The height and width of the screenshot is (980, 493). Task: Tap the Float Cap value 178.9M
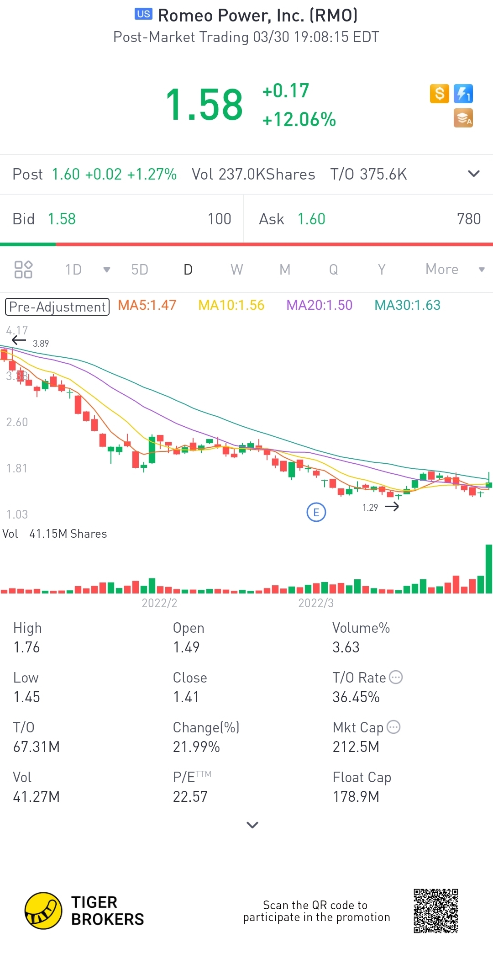(x=356, y=797)
